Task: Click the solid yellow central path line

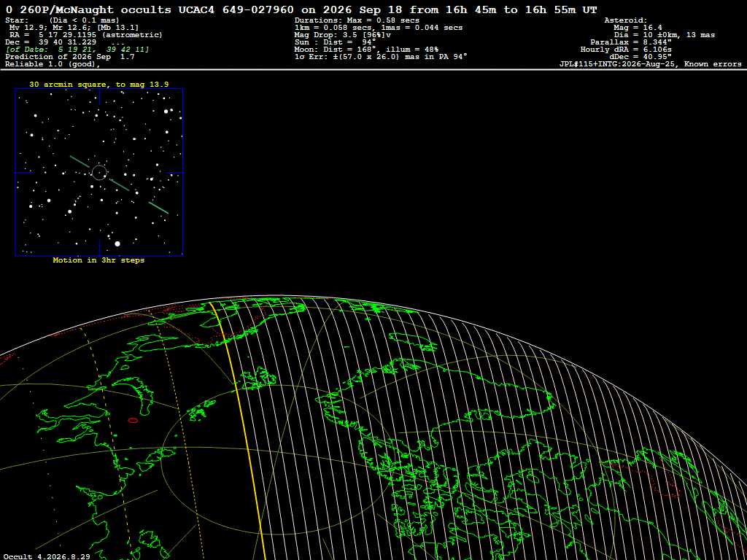Action: click(x=239, y=429)
